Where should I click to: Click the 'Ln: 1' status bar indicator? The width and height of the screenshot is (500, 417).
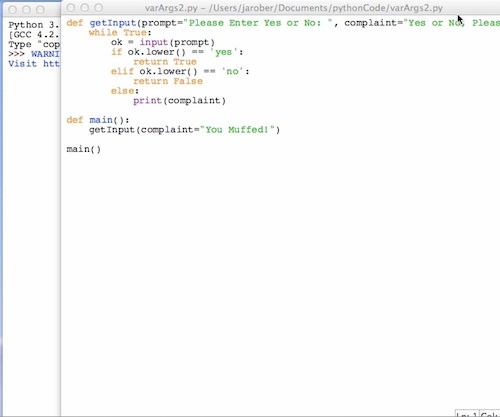click(467, 414)
